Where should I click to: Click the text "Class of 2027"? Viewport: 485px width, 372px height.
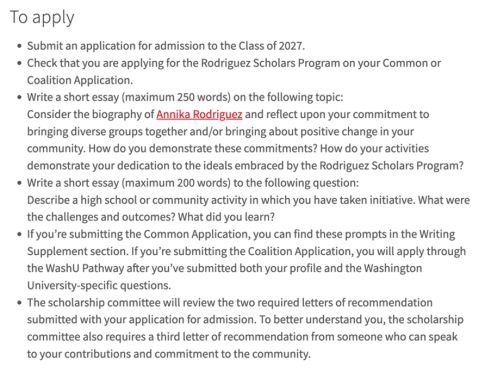[x=270, y=46]
